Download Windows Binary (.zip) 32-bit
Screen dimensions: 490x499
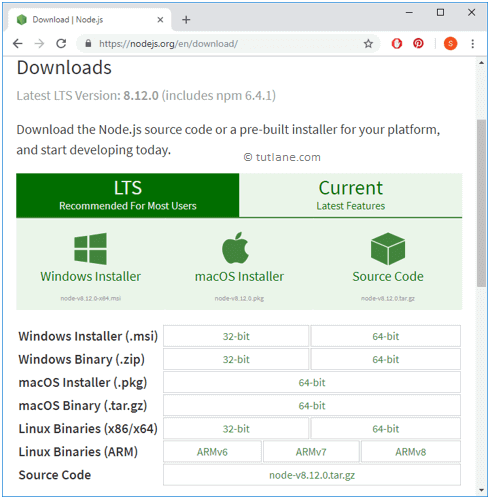[x=236, y=359]
